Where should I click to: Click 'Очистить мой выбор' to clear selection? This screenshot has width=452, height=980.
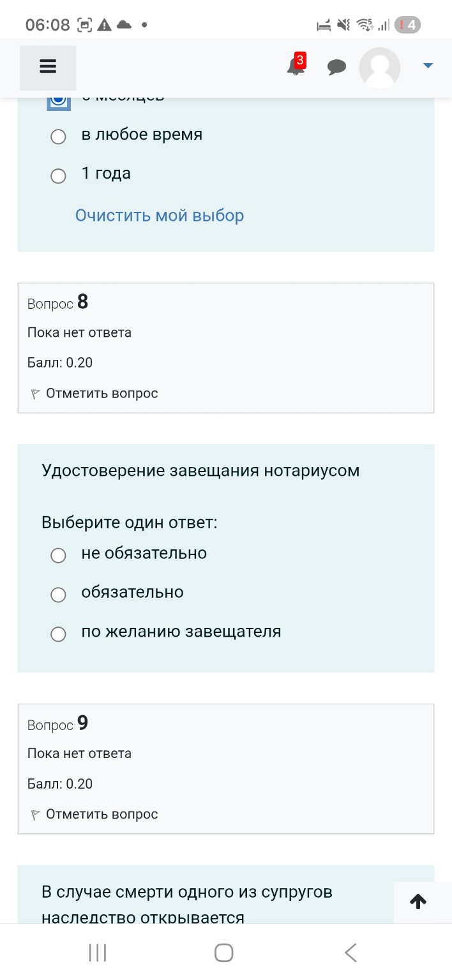pyautogui.click(x=158, y=216)
